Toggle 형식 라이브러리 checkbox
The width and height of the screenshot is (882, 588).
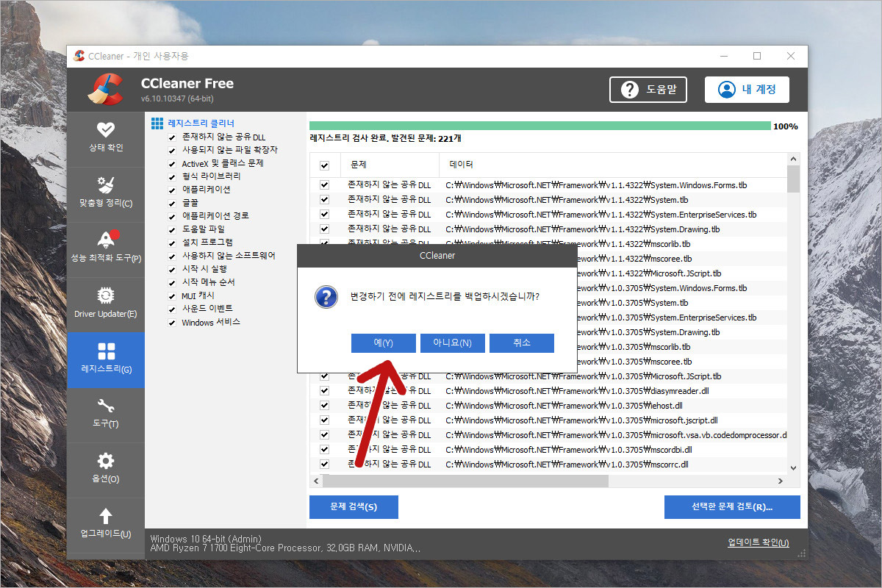click(171, 176)
